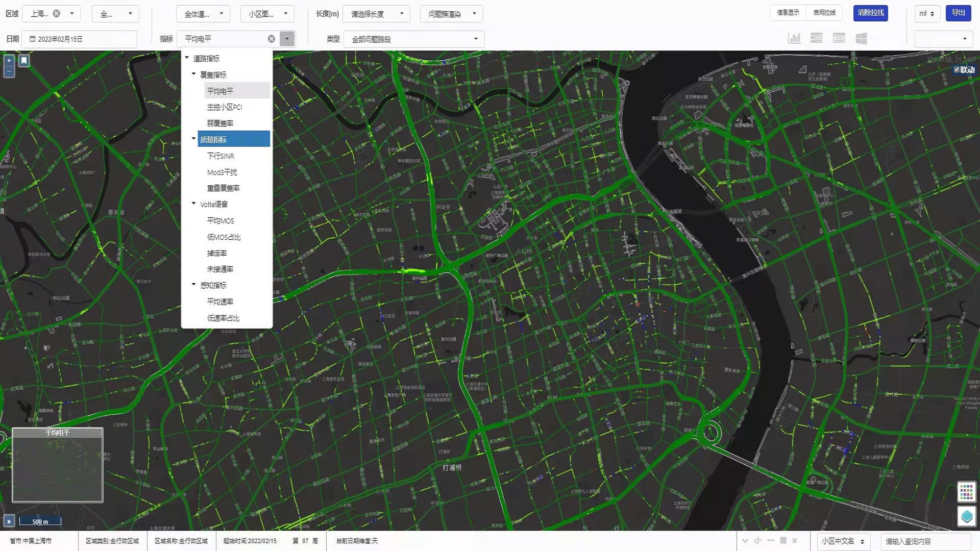Toggle the 启用拉线 option
Screen dimensions: 980x551
coord(824,13)
